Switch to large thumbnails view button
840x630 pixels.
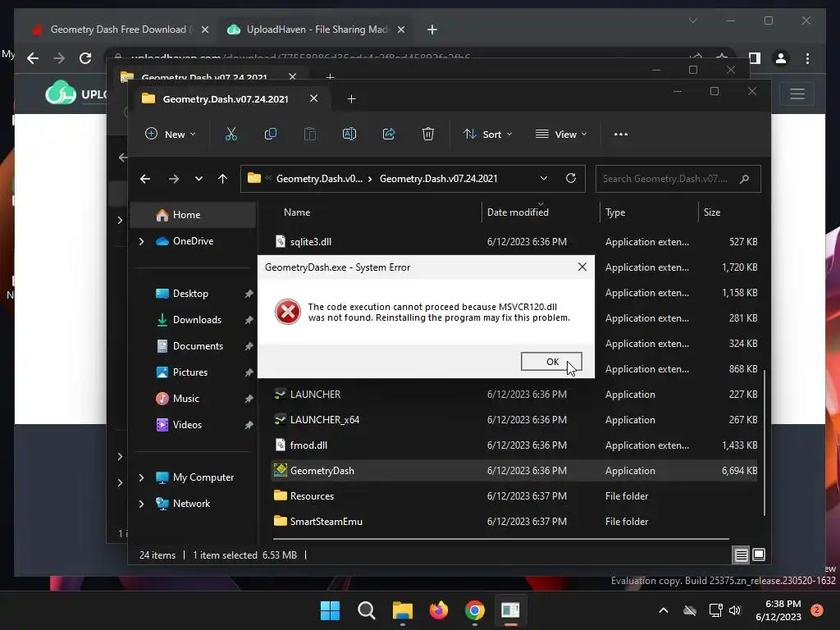(759, 555)
